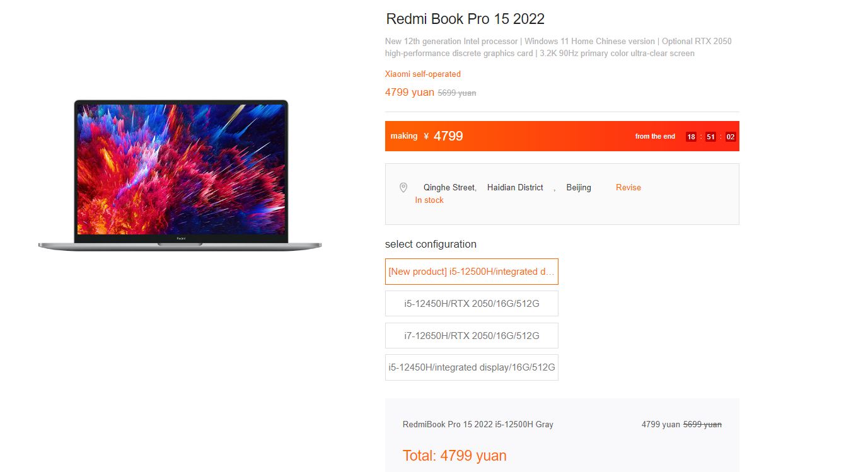Click the crossed-out 5699 yuan price under title
The height and width of the screenshot is (472, 868).
[x=457, y=93]
